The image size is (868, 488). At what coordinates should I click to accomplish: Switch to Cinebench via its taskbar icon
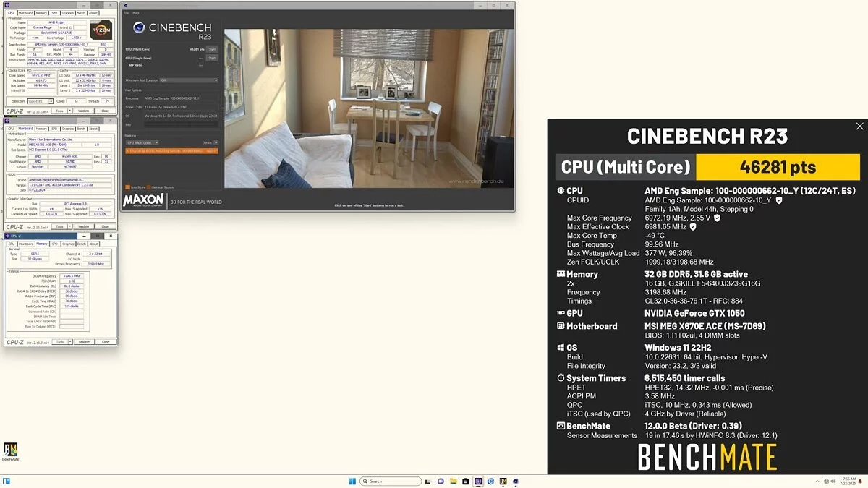click(516, 481)
